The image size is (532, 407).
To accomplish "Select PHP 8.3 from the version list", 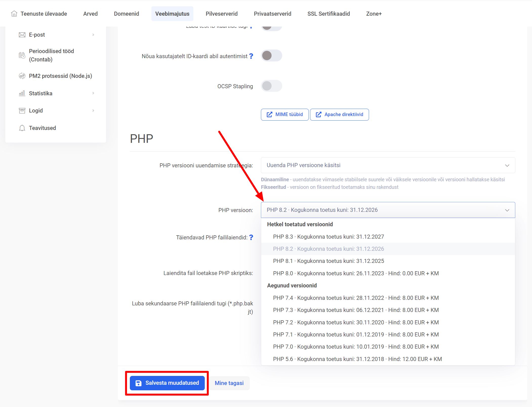I will (x=328, y=237).
